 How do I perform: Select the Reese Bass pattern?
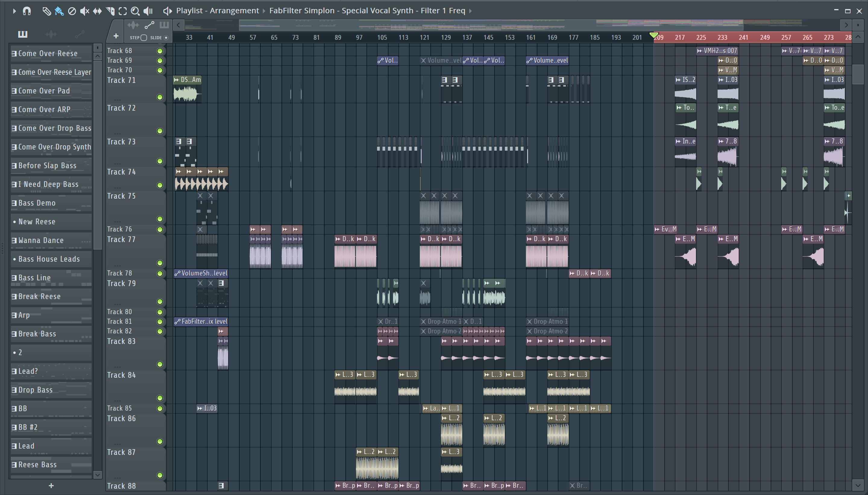51,465
